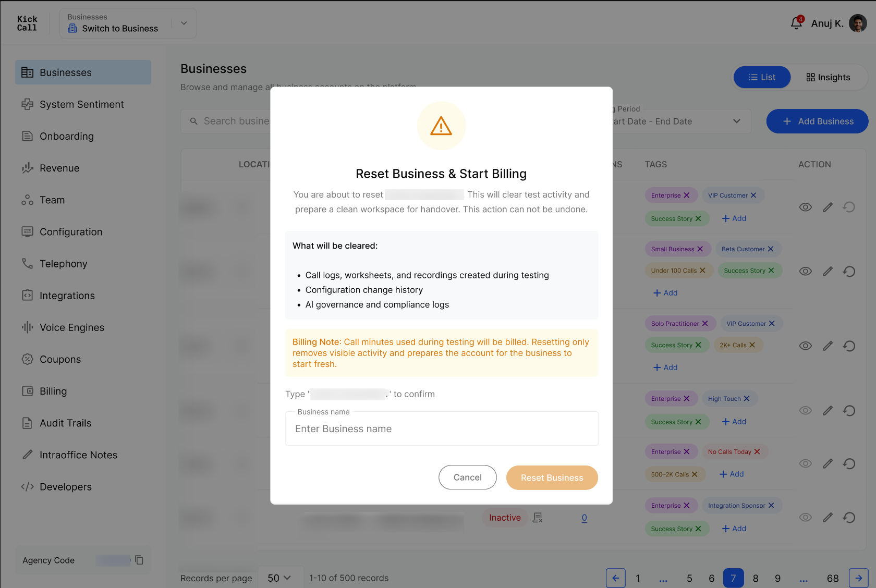
Task: Toggle the eye visibility icon in the first row
Action: 806,207
